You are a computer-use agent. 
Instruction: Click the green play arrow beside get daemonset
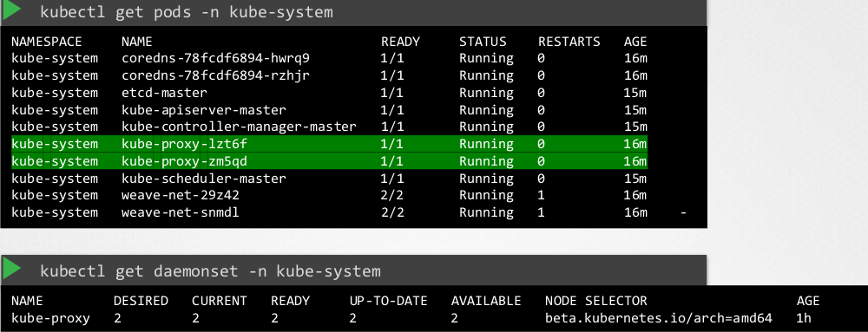(x=11, y=270)
